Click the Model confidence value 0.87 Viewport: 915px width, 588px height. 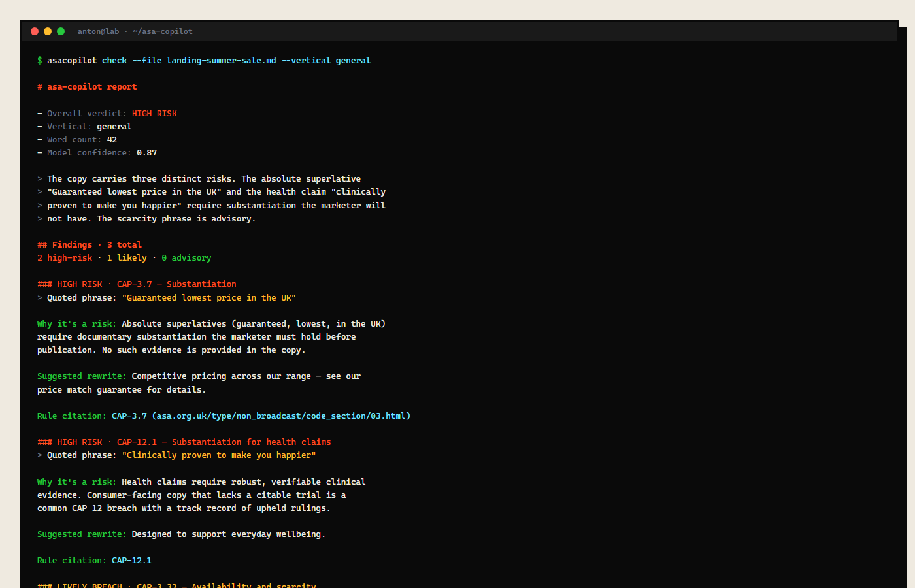[x=147, y=153]
